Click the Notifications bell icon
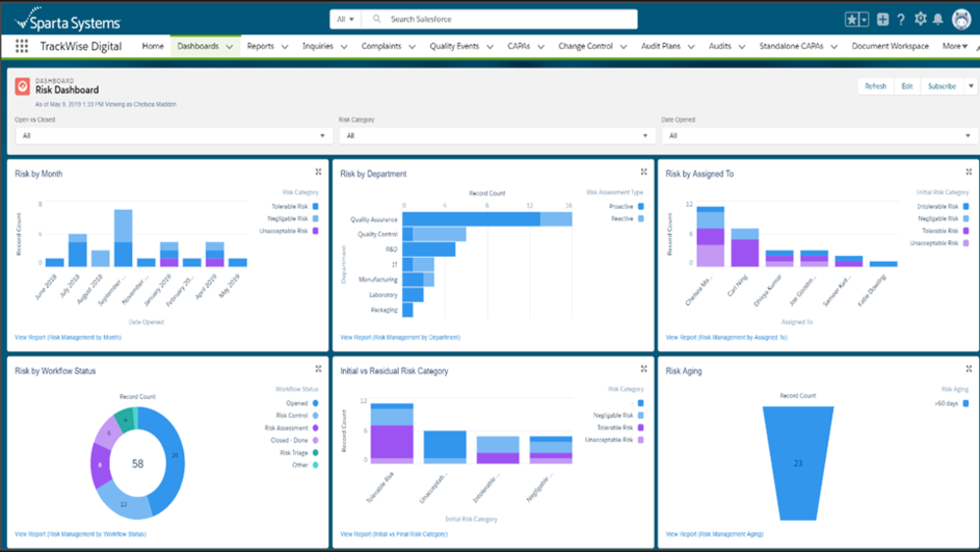The image size is (980, 552). tap(938, 20)
